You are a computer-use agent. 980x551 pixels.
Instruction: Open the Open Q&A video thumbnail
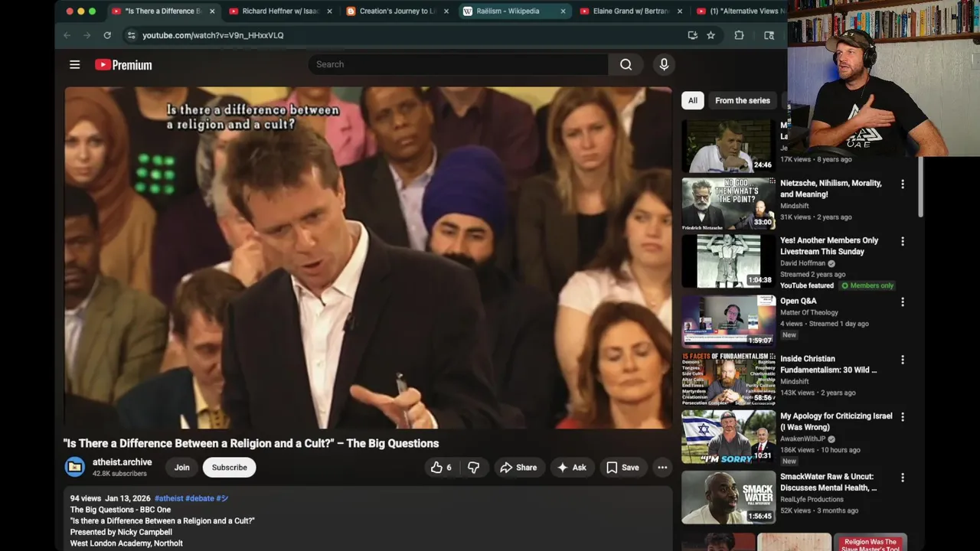pyautogui.click(x=729, y=321)
